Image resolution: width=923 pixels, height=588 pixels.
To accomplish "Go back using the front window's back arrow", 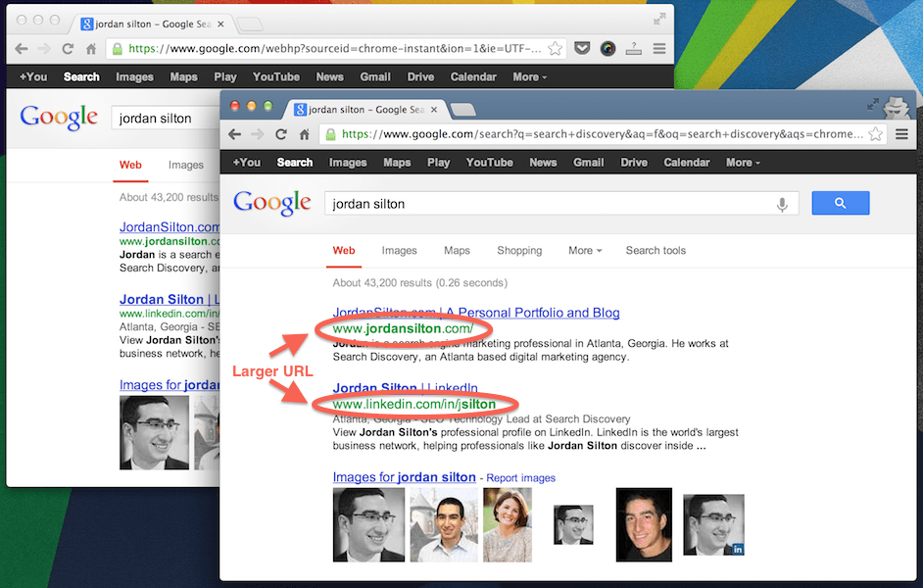I will tap(235, 134).
